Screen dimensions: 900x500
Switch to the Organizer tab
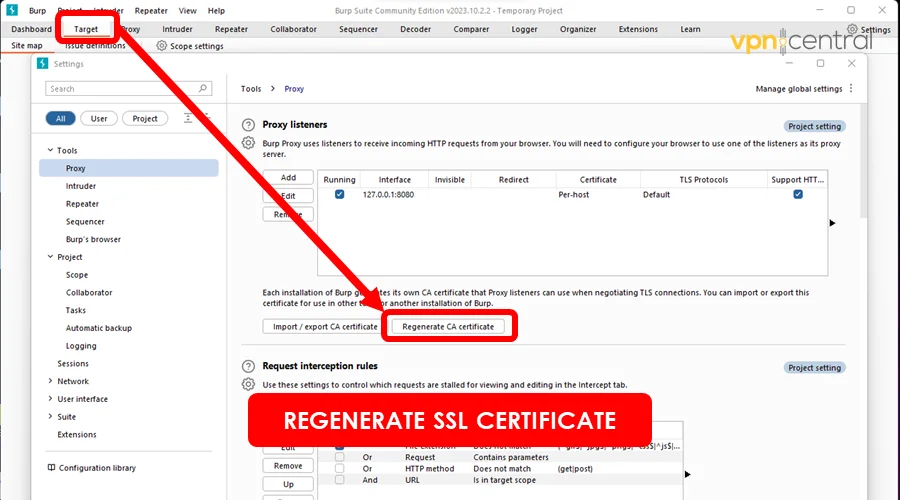578,29
